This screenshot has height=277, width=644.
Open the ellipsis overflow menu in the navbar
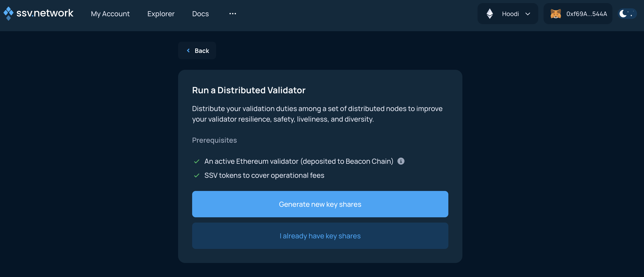233,14
